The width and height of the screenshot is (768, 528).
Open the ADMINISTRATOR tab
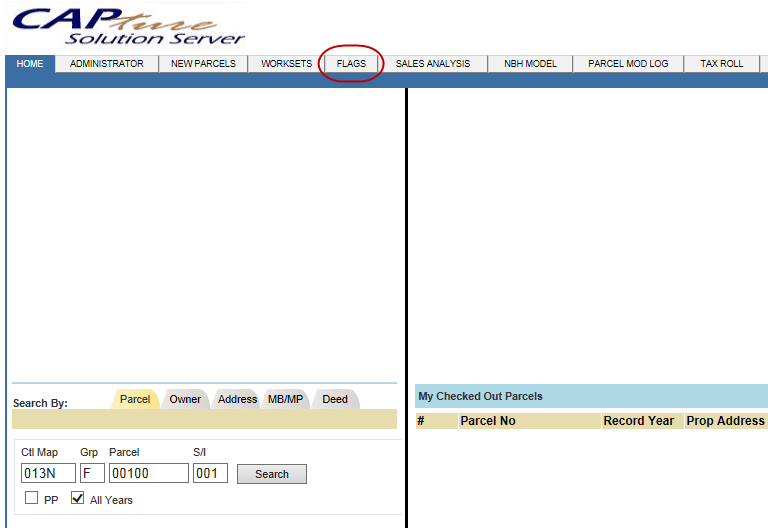(107, 64)
